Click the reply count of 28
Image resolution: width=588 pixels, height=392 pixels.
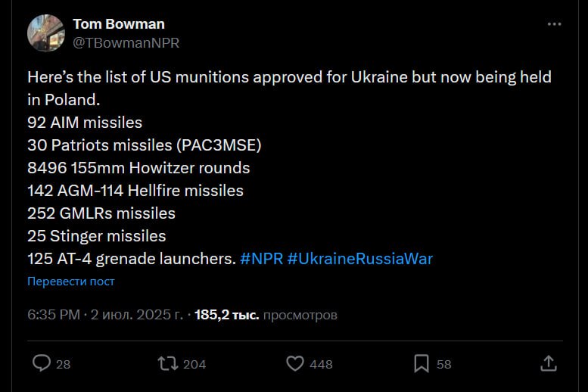(64, 364)
